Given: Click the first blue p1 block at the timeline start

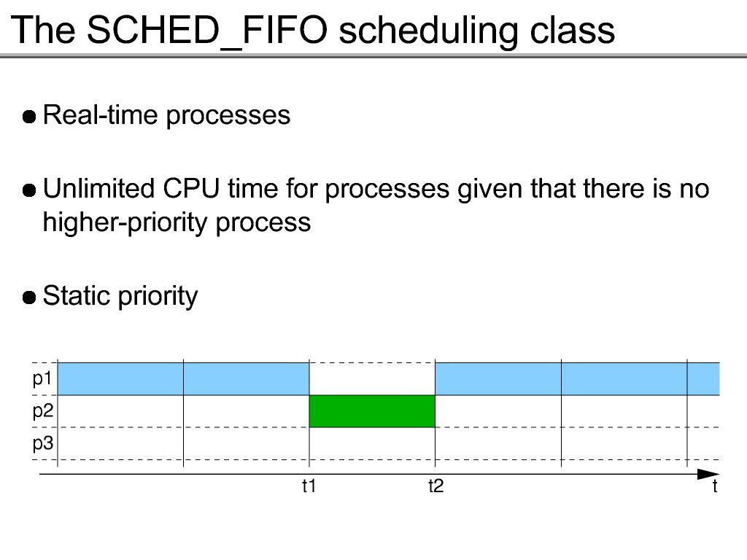Looking at the screenshot, I should (120, 379).
